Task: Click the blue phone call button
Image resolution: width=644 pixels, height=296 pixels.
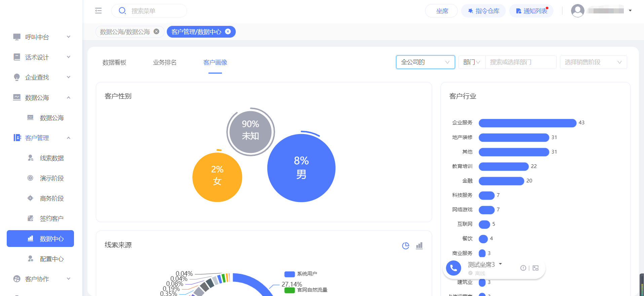Action: pos(453,268)
